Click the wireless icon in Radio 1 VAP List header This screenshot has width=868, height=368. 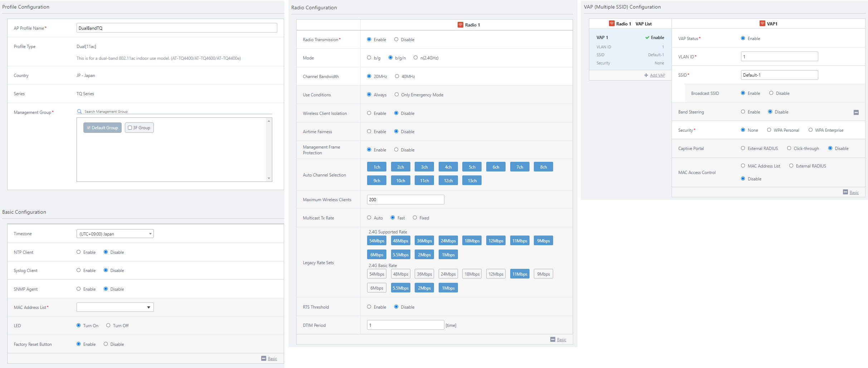[612, 24]
